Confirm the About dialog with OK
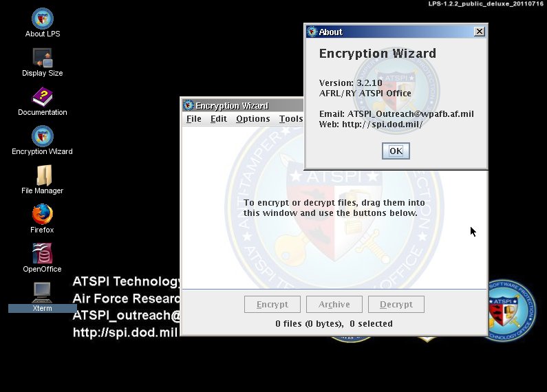547x392 pixels. (396, 151)
